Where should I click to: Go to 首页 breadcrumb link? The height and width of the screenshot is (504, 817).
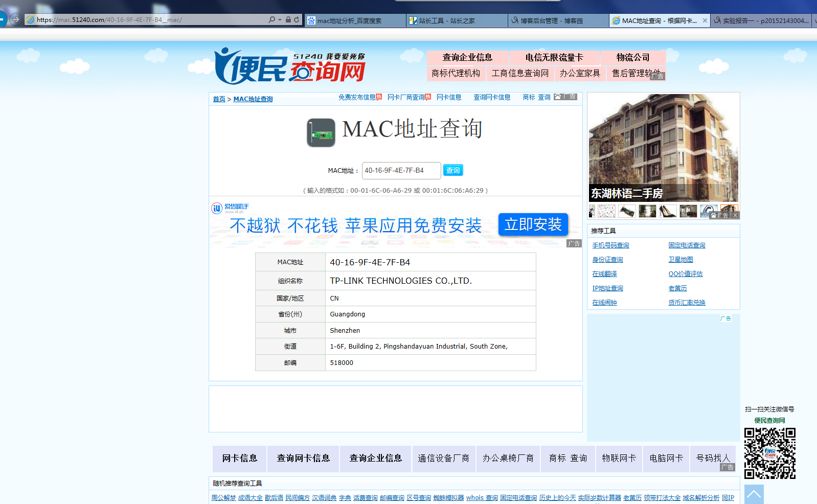(219, 99)
